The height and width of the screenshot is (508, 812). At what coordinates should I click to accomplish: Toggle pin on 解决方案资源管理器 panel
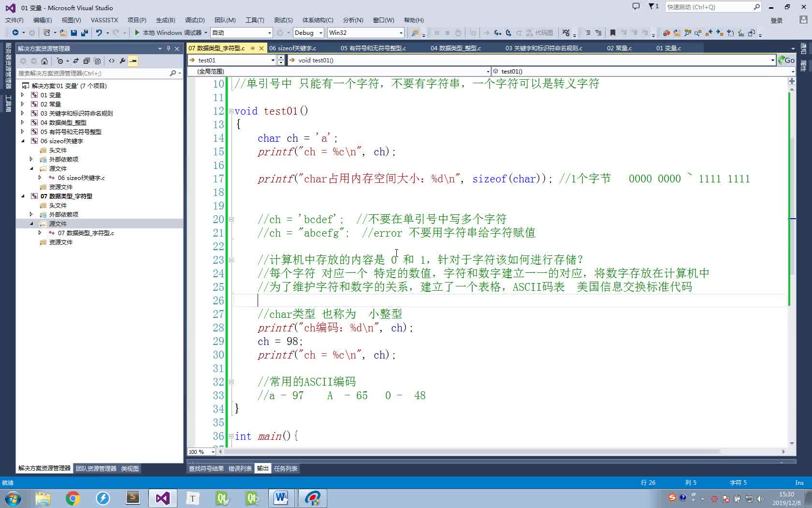pyautogui.click(x=168, y=48)
